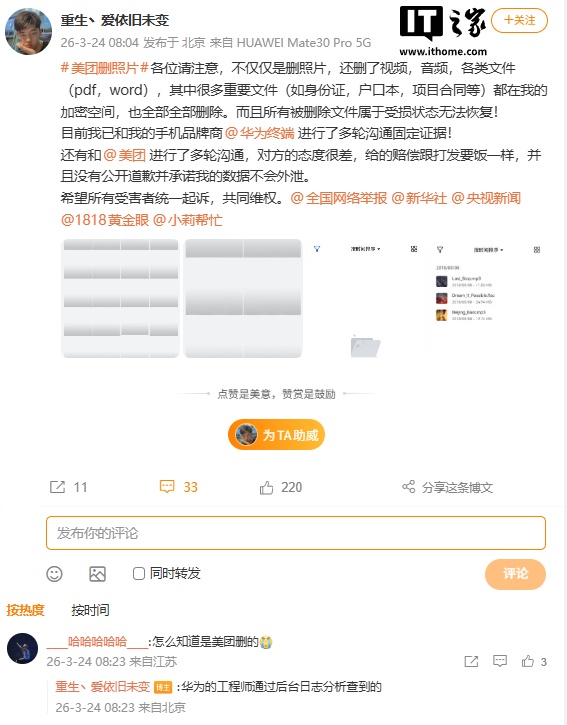Click the repost icon showing 11

click(x=57, y=487)
